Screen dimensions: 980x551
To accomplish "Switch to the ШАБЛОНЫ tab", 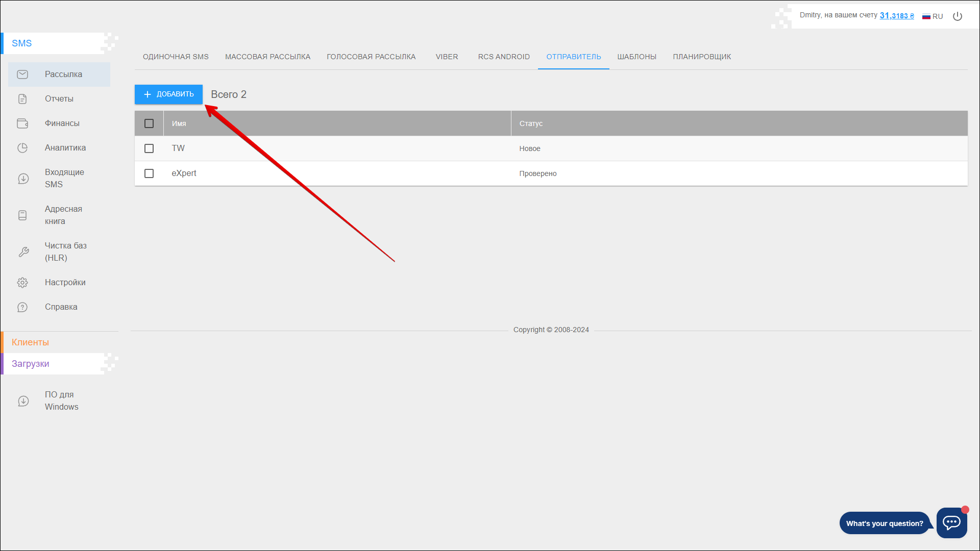I will 636,57.
